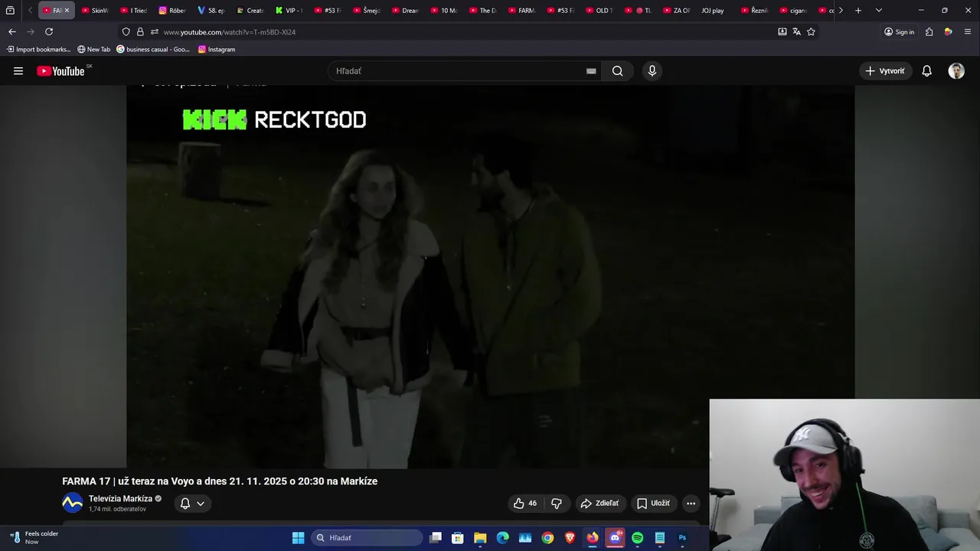Open Photoshop from the taskbar
This screenshot has height=551, width=980.
click(682, 538)
